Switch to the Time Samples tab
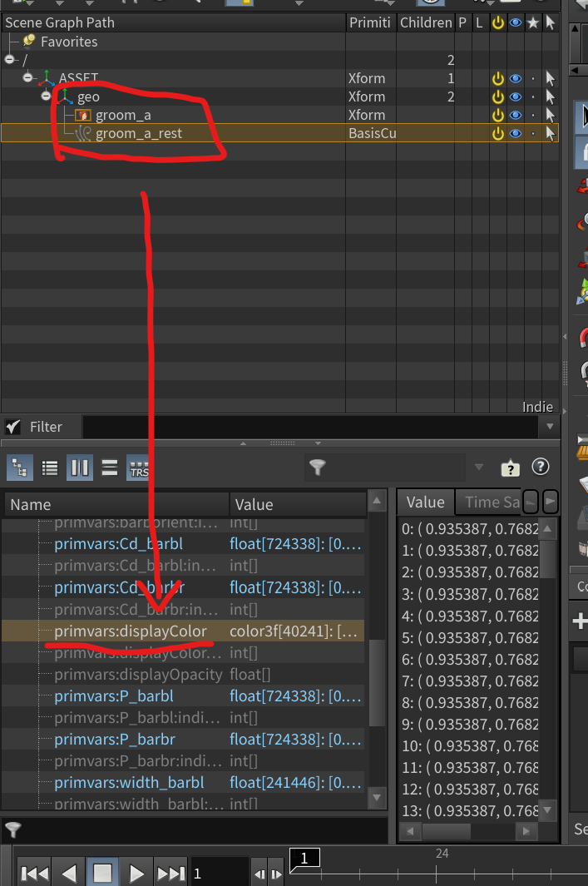The image size is (588, 886). [492, 502]
